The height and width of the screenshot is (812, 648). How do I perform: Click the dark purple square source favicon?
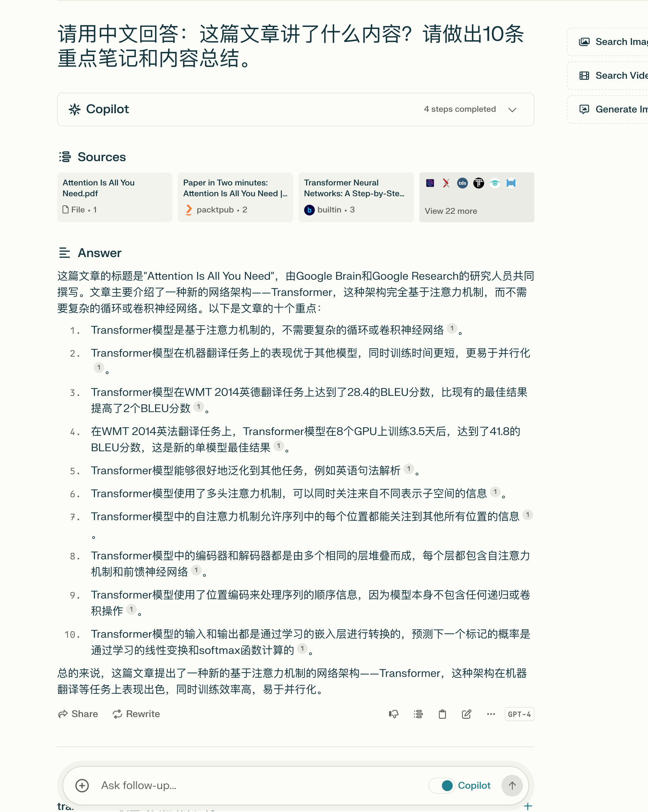[x=430, y=183]
